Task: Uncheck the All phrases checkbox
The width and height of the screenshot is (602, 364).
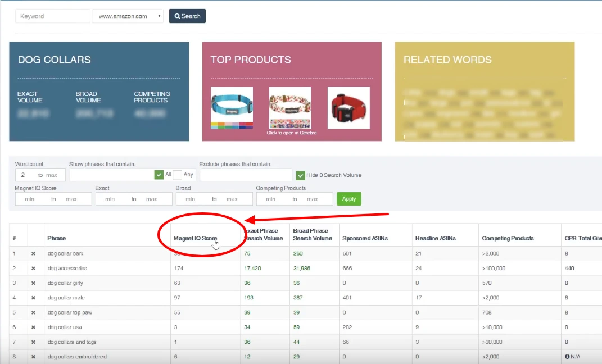Action: 159,174
